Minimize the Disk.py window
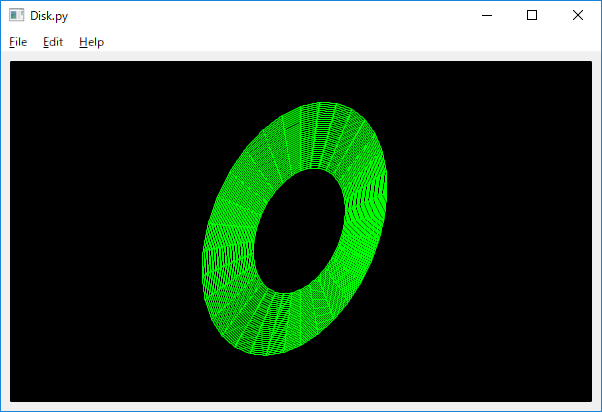This screenshot has width=602, height=412. [487, 15]
